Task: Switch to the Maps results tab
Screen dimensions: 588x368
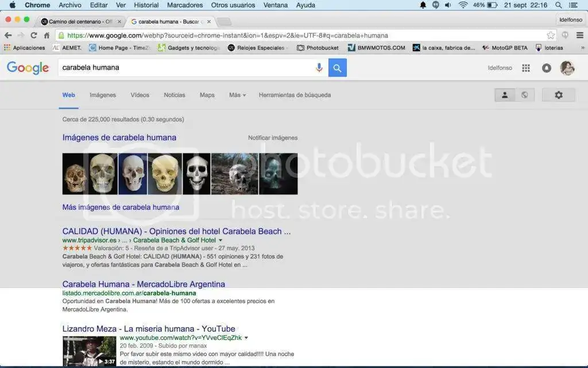Action: 207,95
